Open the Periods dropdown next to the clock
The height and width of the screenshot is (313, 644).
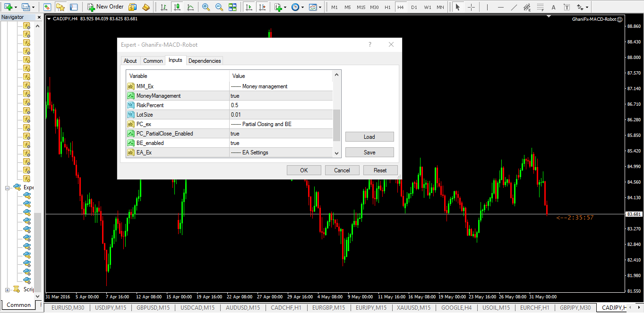pyautogui.click(x=302, y=7)
